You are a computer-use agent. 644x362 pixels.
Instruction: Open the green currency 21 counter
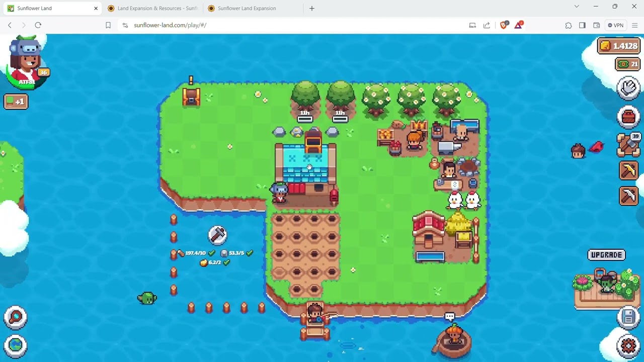[x=627, y=64]
